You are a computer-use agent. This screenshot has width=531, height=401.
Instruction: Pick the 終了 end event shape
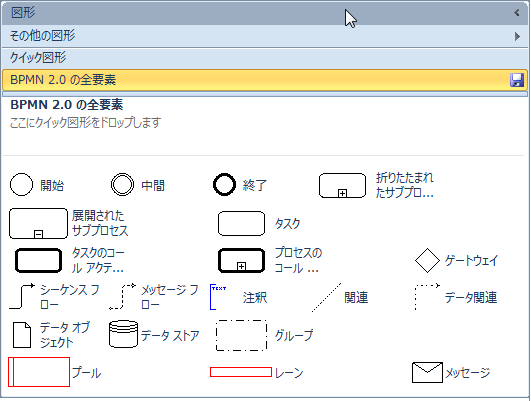(224, 185)
